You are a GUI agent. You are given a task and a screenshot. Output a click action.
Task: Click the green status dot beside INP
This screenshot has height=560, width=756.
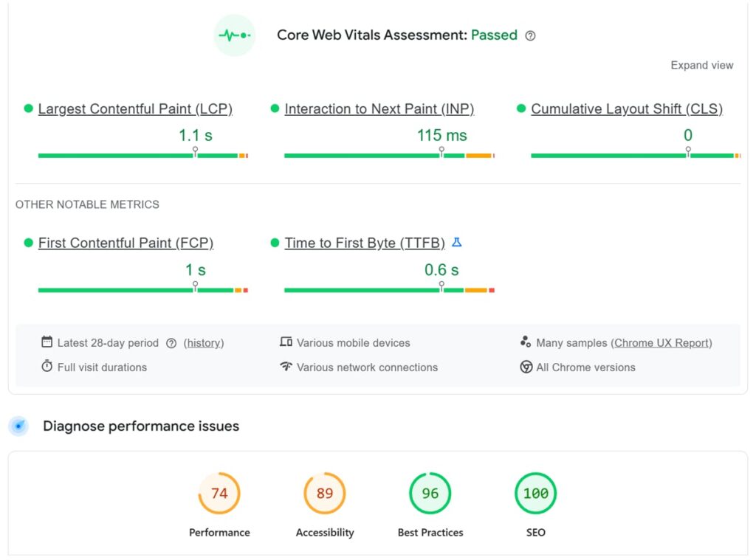[275, 108]
